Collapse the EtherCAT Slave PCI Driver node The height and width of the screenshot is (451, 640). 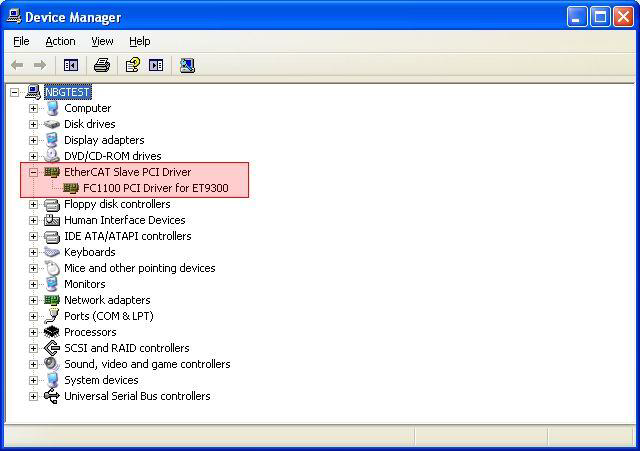pyautogui.click(x=33, y=172)
